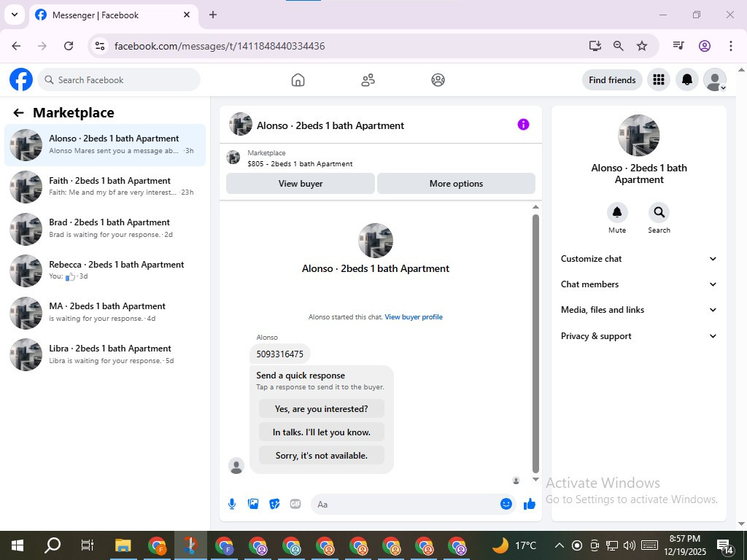The image size is (747, 560).
Task: Open the tab search dropdown arrow
Action: coord(15,15)
